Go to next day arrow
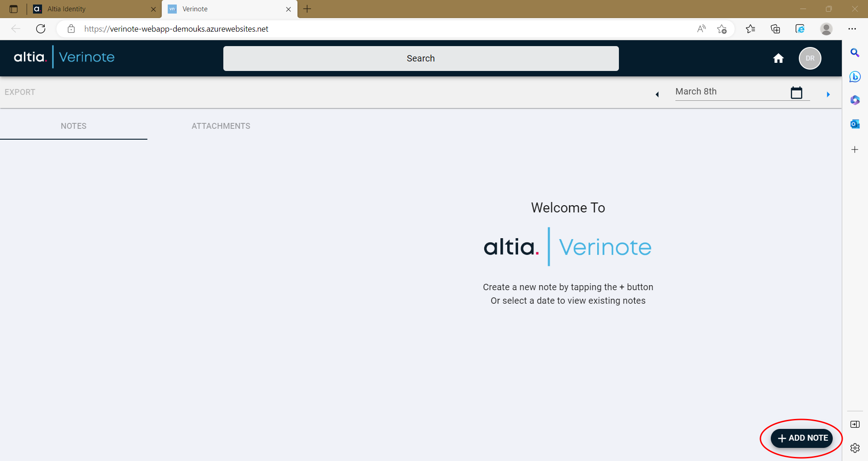This screenshot has width=868, height=461. (x=828, y=94)
